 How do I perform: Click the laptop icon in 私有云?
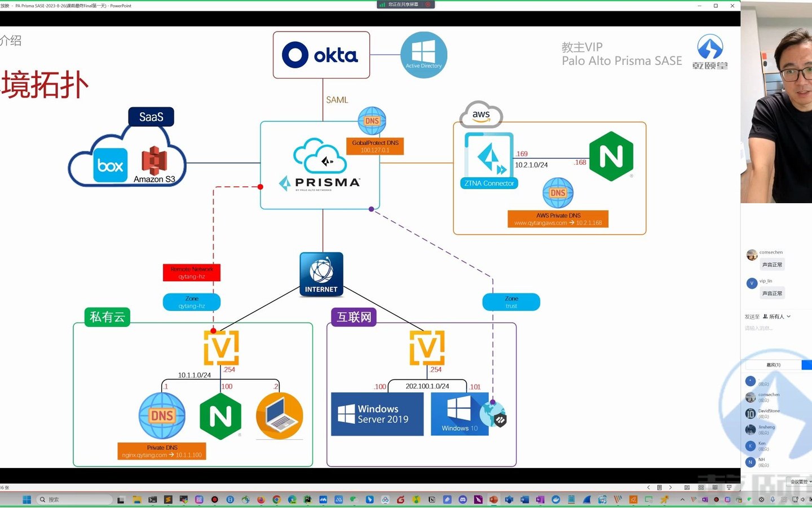pyautogui.click(x=280, y=416)
